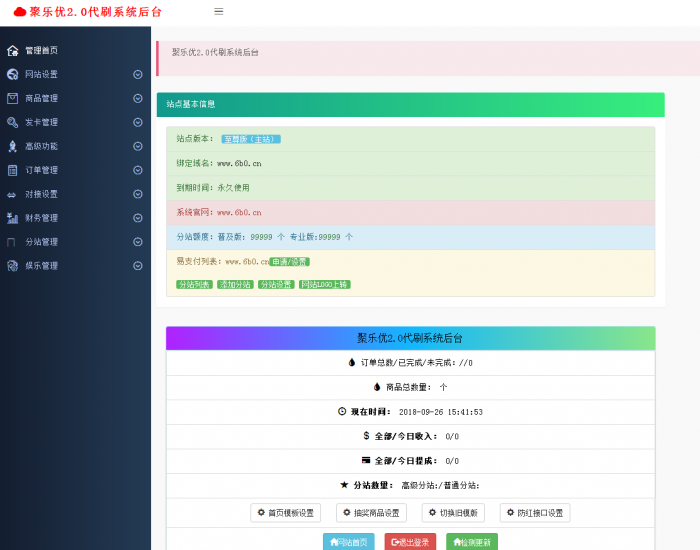Viewport: 700px width, 550px height.
Task: Open the 对接设置 sidebar menu
Action: [x=42, y=194]
